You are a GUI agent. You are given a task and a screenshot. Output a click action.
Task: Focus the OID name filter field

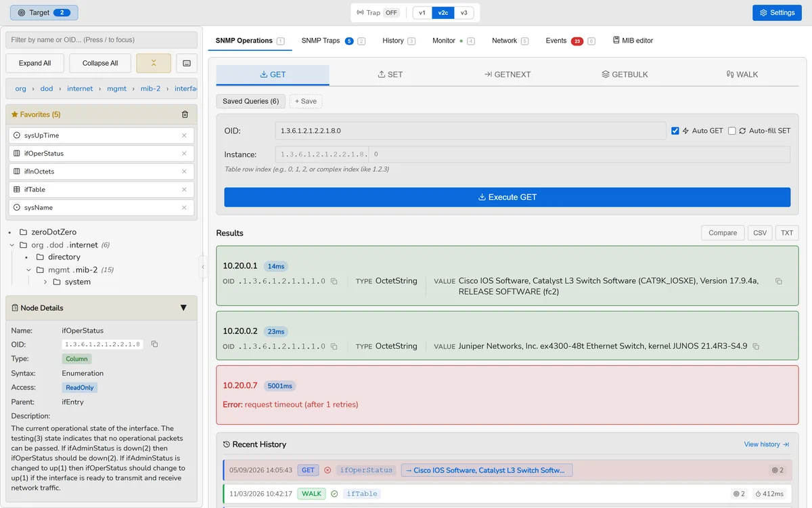[101, 40]
